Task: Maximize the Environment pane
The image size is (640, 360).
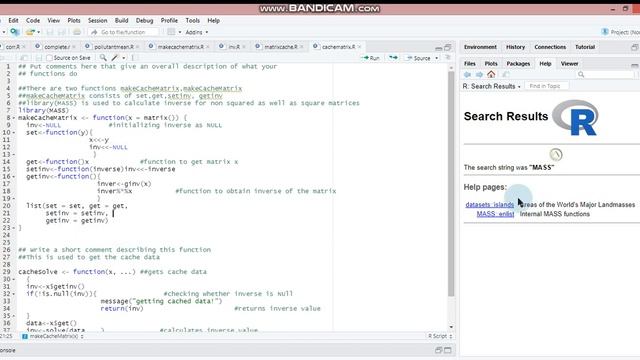Action: point(635,47)
